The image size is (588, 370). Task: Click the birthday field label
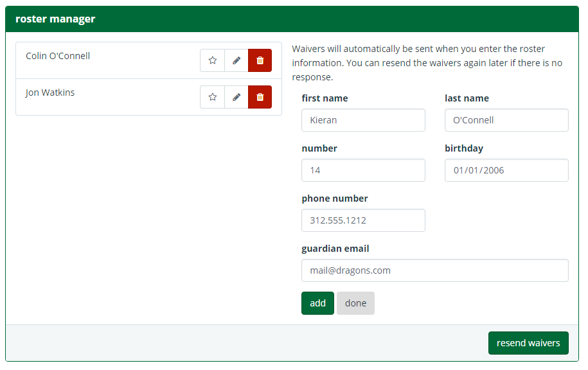pos(464,148)
